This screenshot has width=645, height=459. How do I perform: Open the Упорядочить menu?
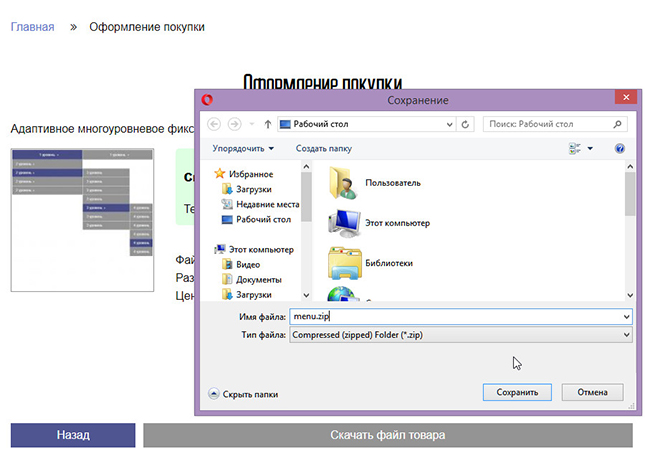(243, 148)
